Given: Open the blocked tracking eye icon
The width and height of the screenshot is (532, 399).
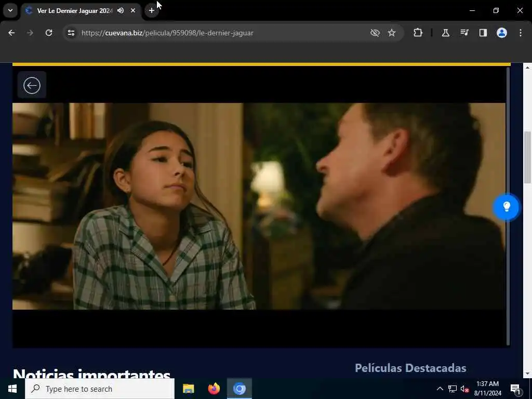Looking at the screenshot, I should [x=375, y=33].
